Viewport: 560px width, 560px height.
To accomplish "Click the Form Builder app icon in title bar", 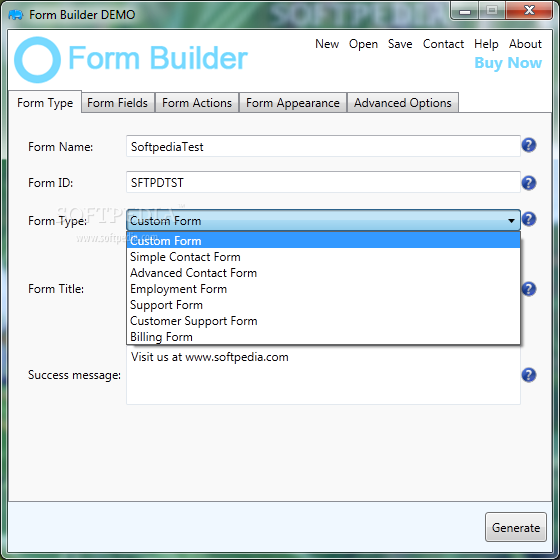I will tap(15, 15).
